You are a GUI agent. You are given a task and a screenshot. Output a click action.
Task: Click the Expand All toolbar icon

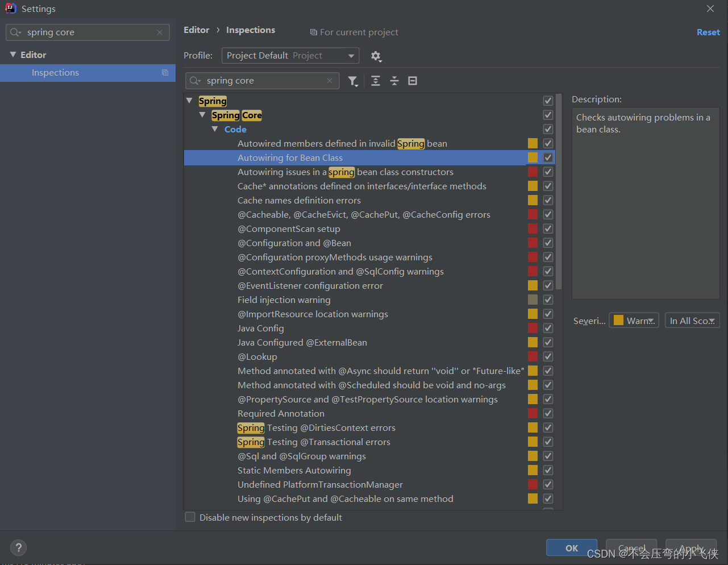point(376,81)
